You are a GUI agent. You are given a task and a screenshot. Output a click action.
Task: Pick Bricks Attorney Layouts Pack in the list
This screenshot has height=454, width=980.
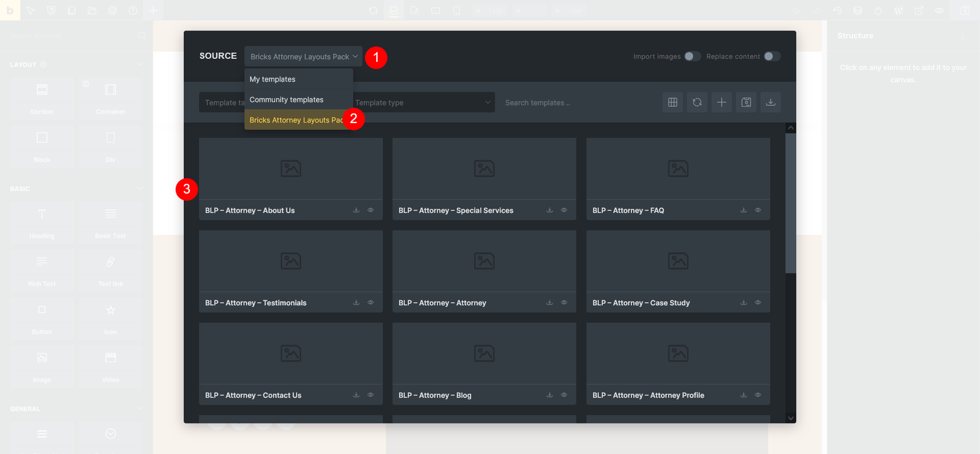point(298,120)
